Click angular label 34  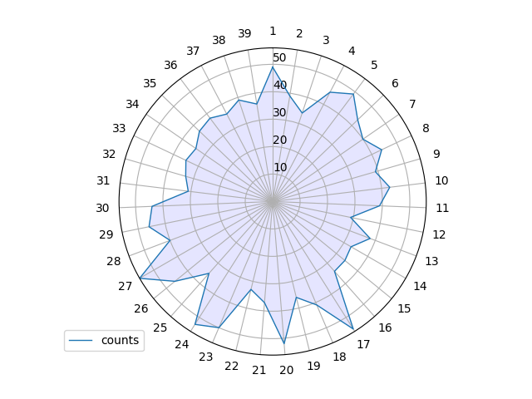(x=133, y=104)
